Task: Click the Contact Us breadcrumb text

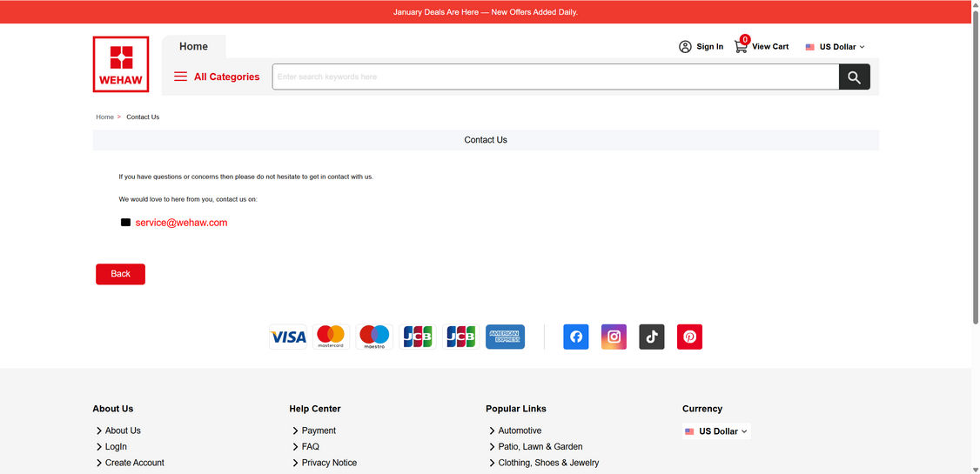Action: point(143,117)
